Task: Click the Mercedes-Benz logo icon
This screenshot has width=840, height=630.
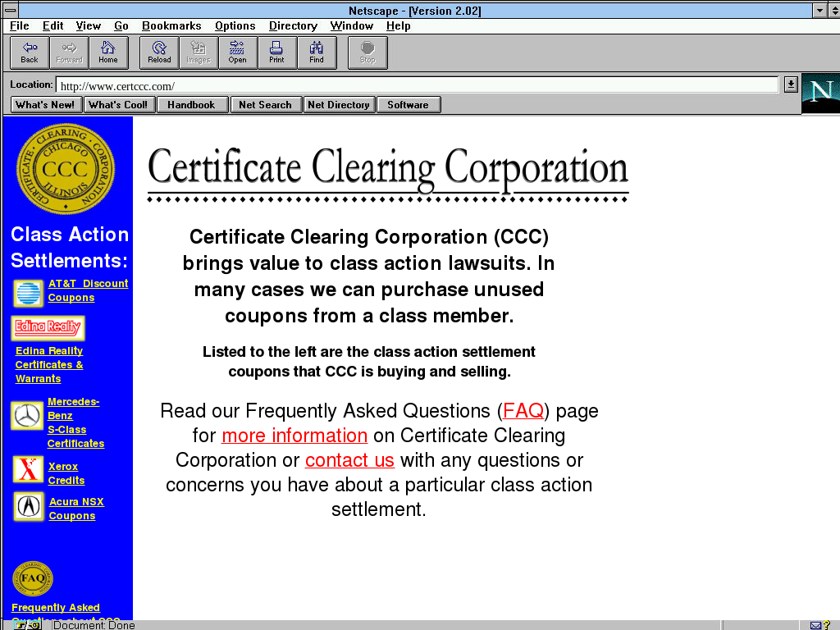Action: 27,416
